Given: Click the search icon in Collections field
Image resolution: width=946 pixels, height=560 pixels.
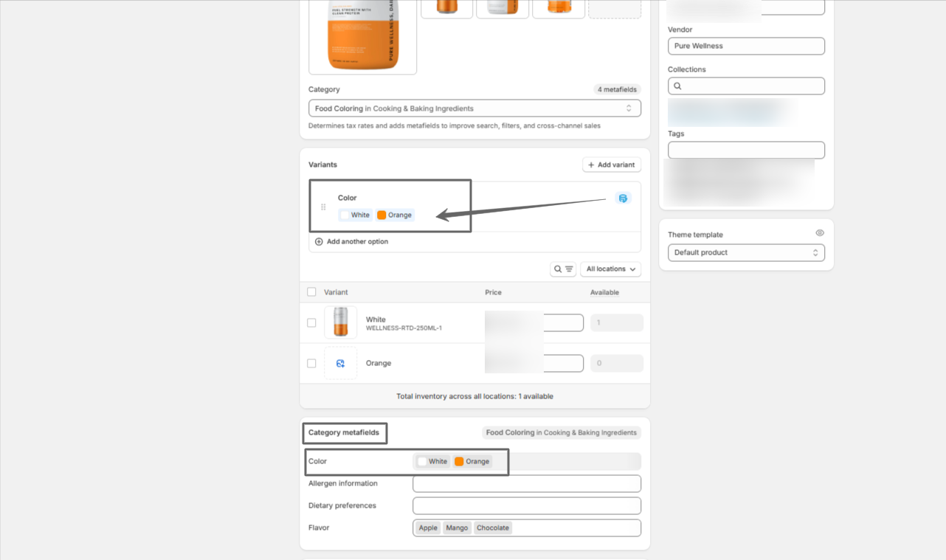Looking at the screenshot, I should [677, 86].
